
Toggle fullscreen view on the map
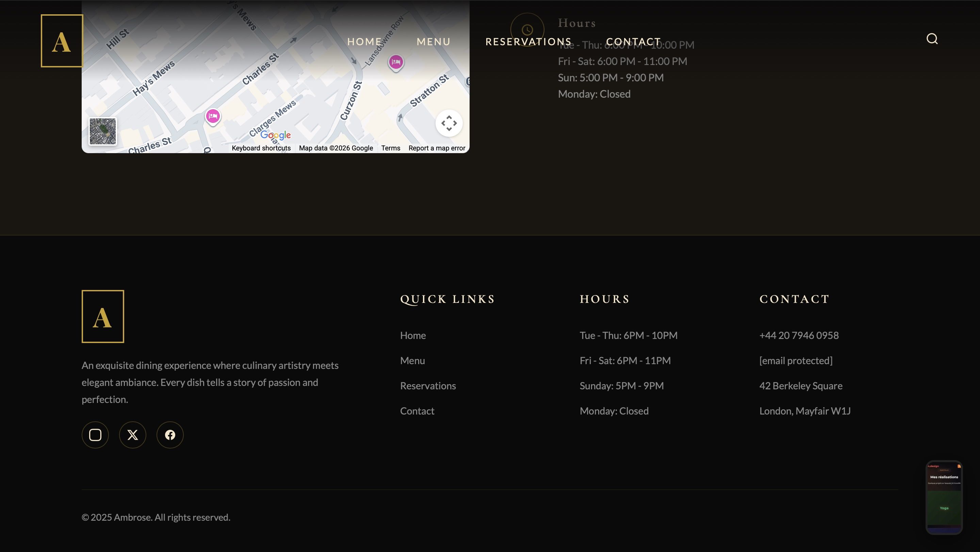[449, 123]
